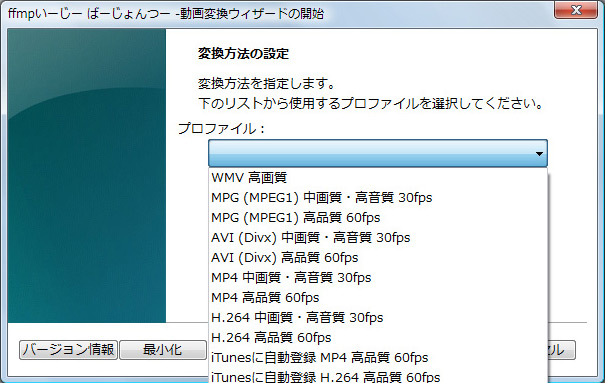Screen dimensions: 605x383
Task: Close the wizard window
Action: click(576, 10)
